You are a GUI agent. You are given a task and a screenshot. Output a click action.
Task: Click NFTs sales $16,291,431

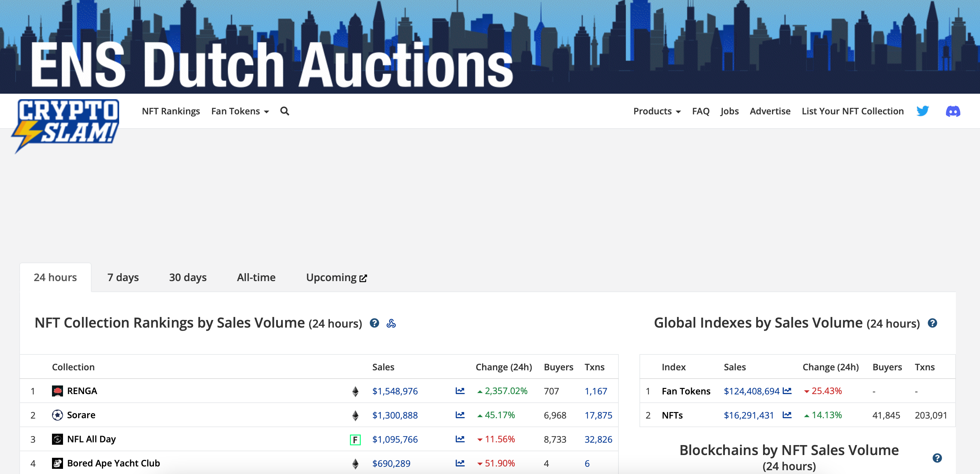[x=749, y=415]
